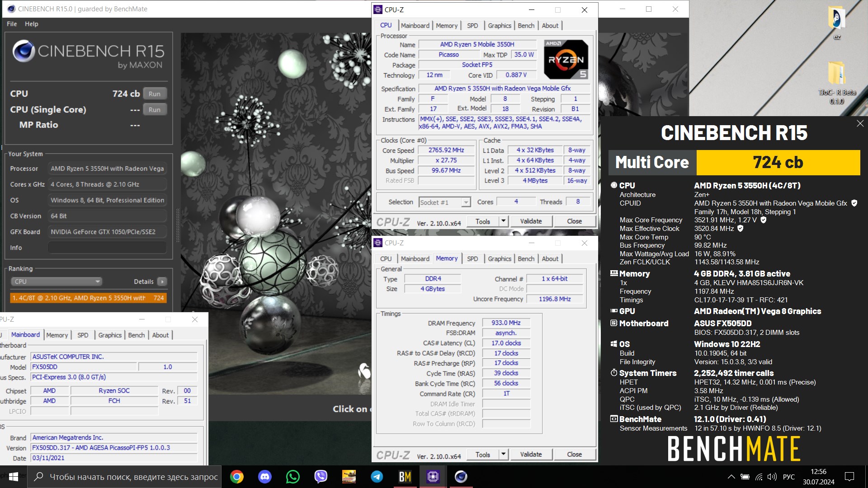
Task: Open Telegram from the taskbar
Action: [377, 477]
